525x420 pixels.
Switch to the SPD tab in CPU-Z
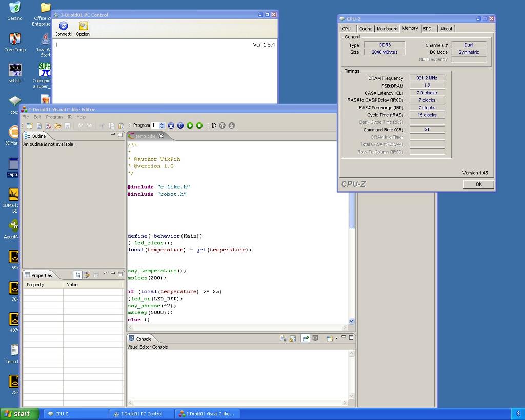pyautogui.click(x=427, y=29)
